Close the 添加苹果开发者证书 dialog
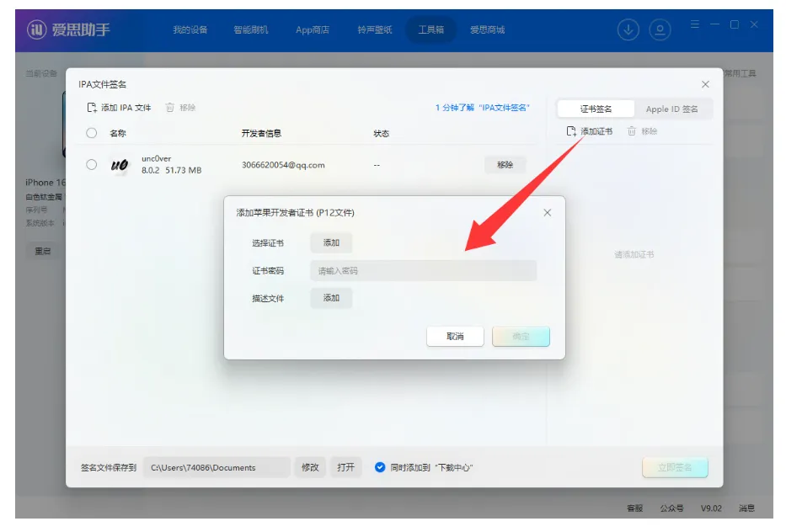 (x=548, y=213)
